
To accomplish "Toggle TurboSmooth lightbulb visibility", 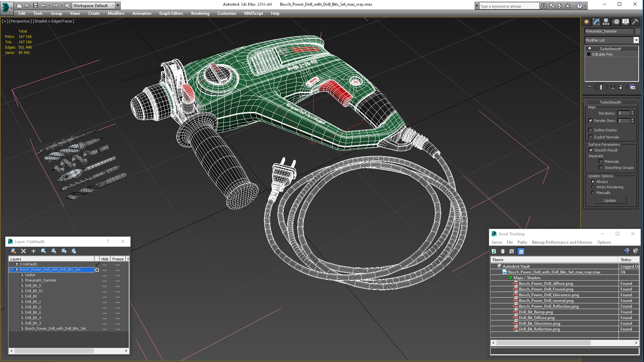I will (590, 49).
